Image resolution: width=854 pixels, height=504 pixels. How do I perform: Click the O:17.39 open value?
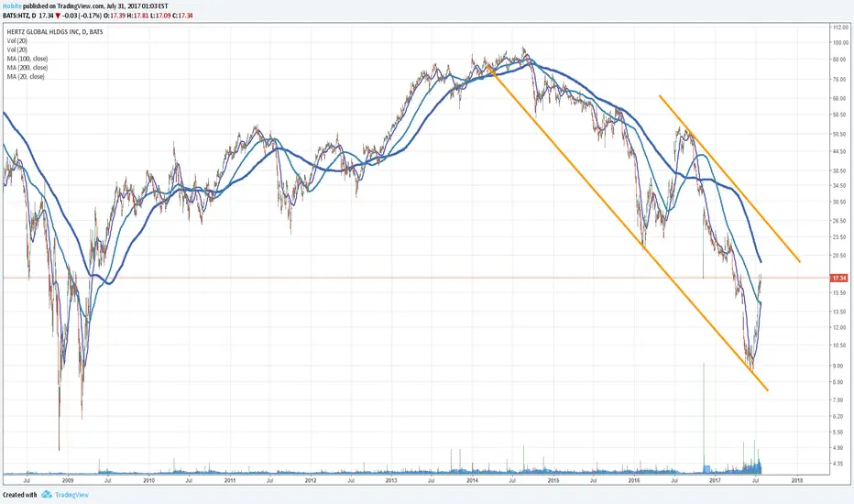tap(115, 16)
